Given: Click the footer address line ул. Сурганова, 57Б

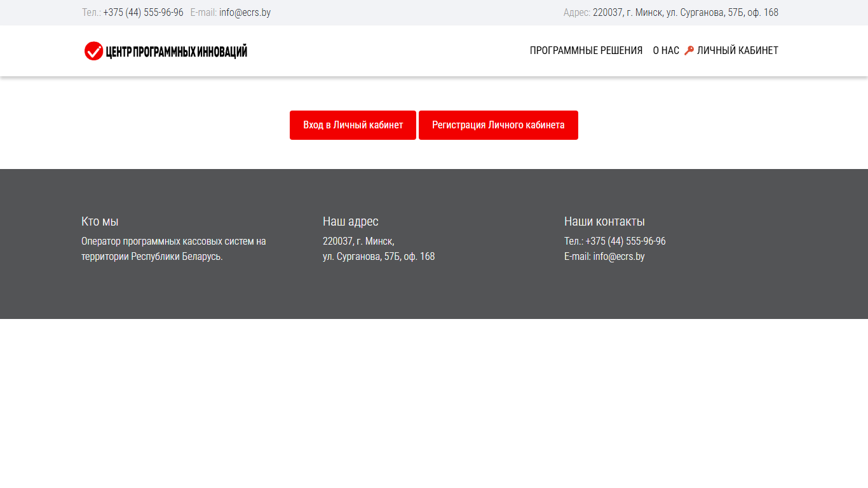Looking at the screenshot, I should click(379, 257).
